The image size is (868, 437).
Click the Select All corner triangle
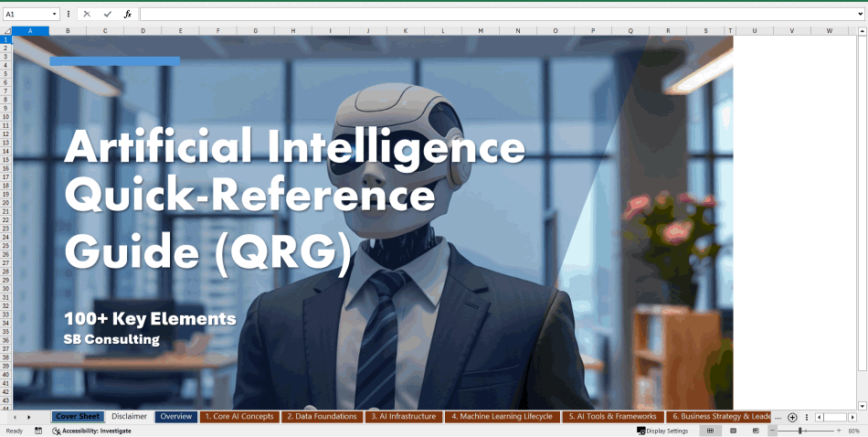[7, 31]
